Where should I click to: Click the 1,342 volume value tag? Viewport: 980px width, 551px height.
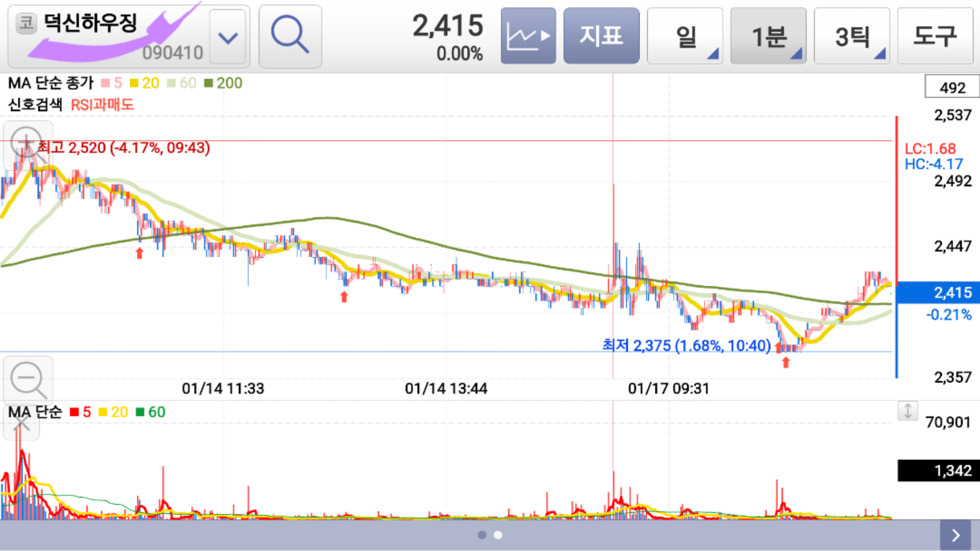[939, 470]
